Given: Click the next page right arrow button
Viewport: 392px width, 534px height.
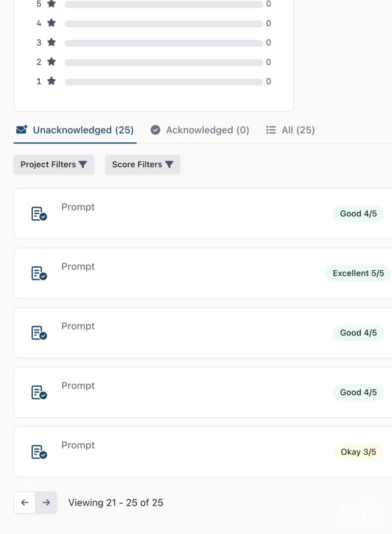Looking at the screenshot, I should pyautogui.click(x=46, y=503).
